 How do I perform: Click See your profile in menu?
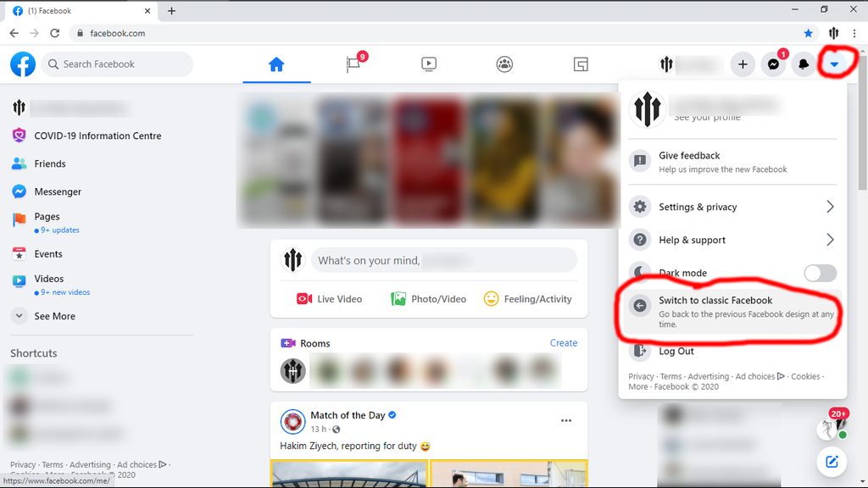click(707, 117)
